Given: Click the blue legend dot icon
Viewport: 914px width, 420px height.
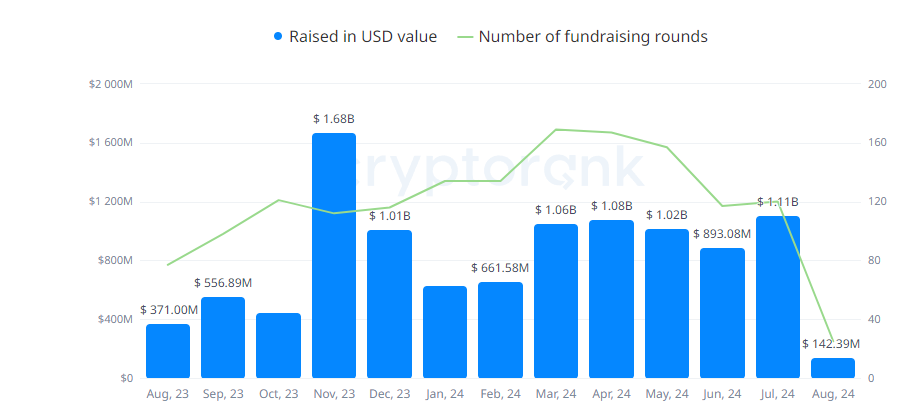Looking at the screenshot, I should 278,37.
